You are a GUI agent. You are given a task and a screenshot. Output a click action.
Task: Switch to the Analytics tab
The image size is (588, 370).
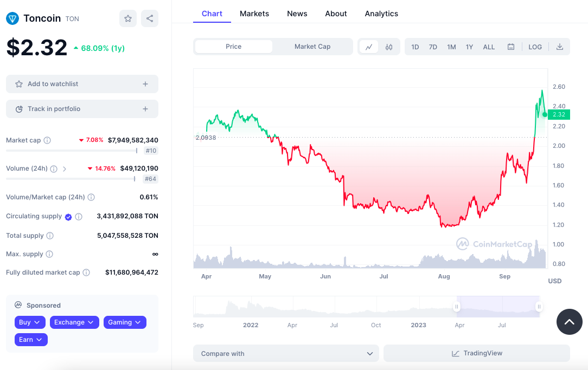tap(381, 14)
